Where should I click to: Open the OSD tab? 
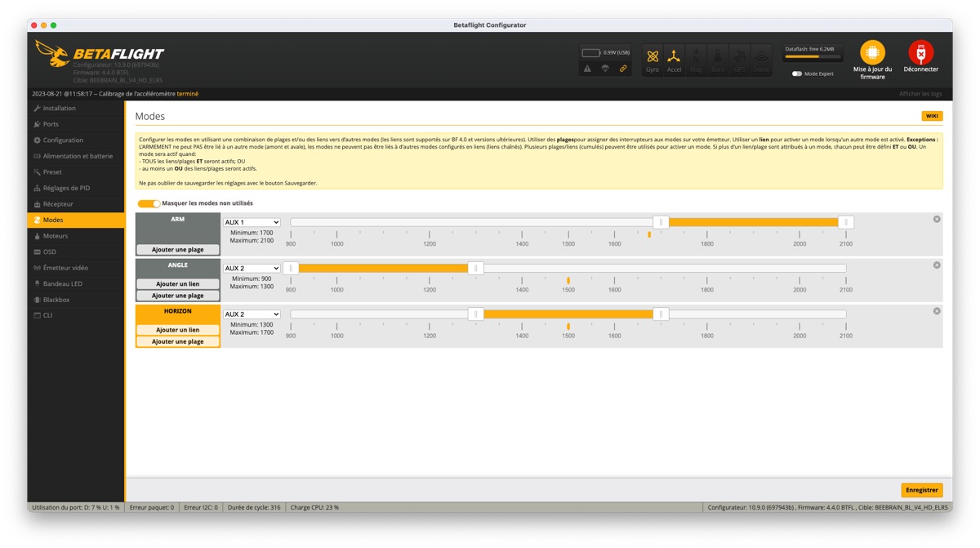click(x=76, y=252)
